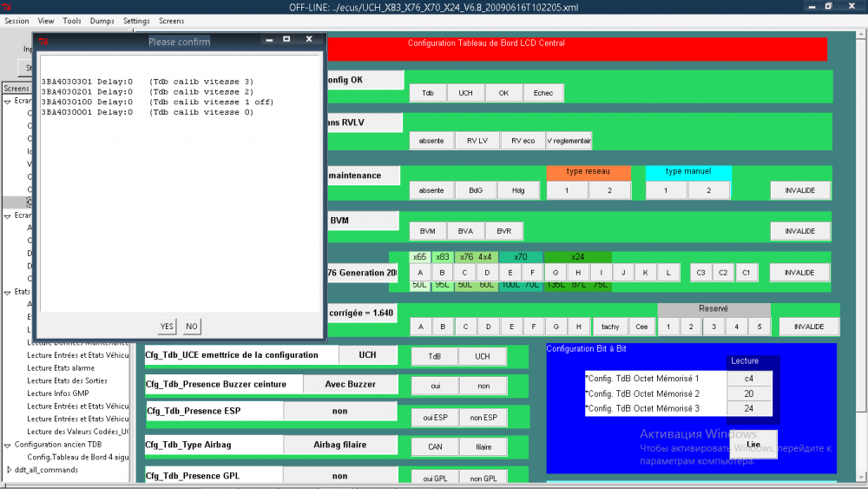Image resolution: width=868 pixels, height=489 pixels.
Task: Open the Screens menu
Action: pos(171,21)
